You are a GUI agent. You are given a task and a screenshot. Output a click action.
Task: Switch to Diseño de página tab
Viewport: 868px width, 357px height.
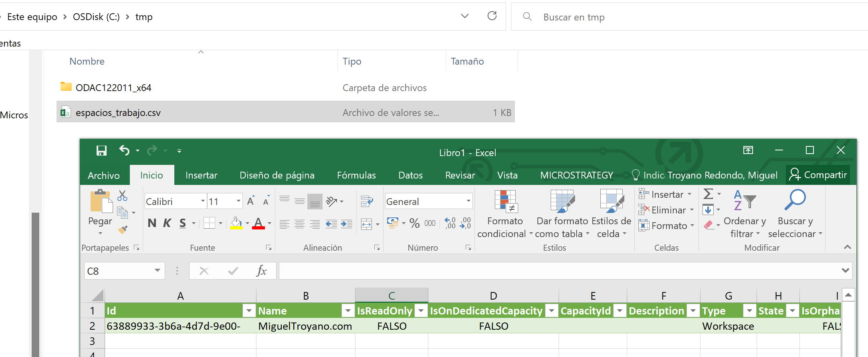(x=277, y=175)
